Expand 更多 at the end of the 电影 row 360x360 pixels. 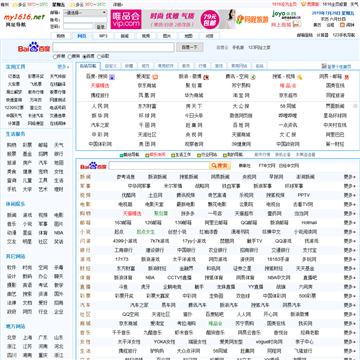(x=350, y=204)
